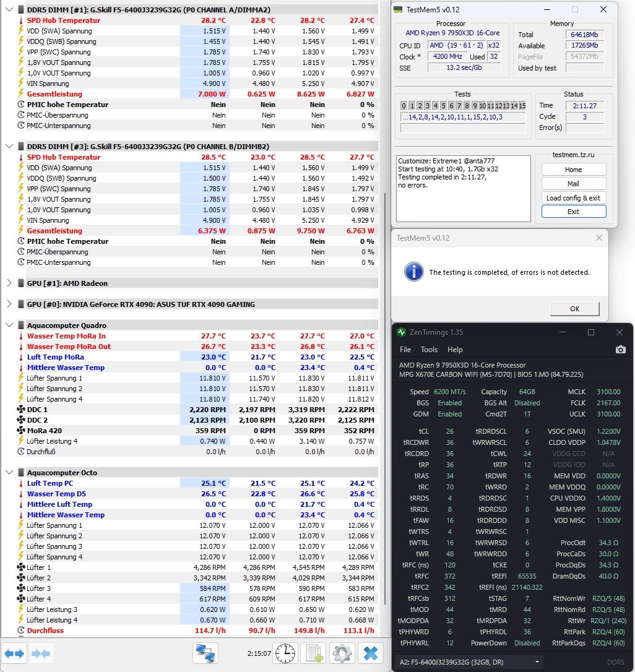Click TestMem5 test number 15 box
Screen dimensions: 635x672
(522, 105)
